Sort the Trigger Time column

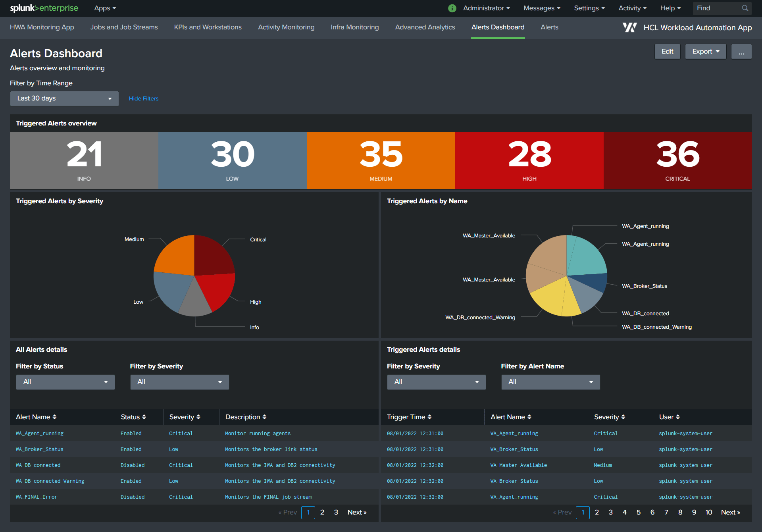tap(409, 417)
